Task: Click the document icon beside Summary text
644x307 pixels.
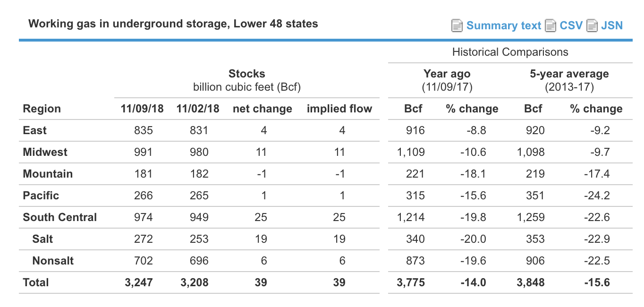Action: pos(457,26)
